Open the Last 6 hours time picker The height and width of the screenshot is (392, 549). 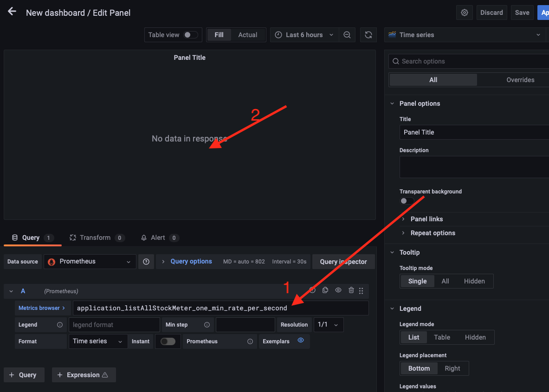304,35
